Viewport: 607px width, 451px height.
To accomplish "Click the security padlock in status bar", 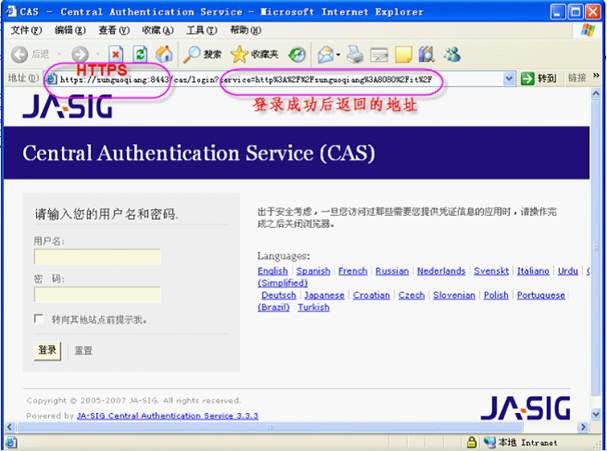I will click(472, 442).
